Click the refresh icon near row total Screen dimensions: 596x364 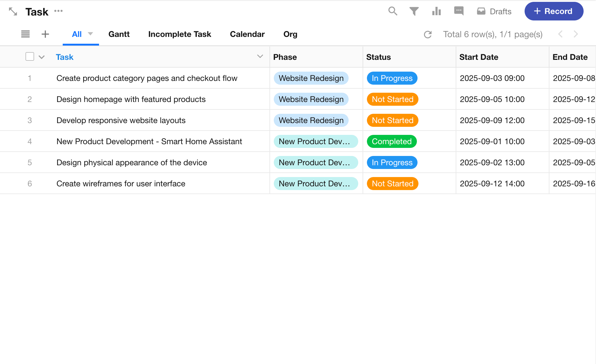point(428,34)
